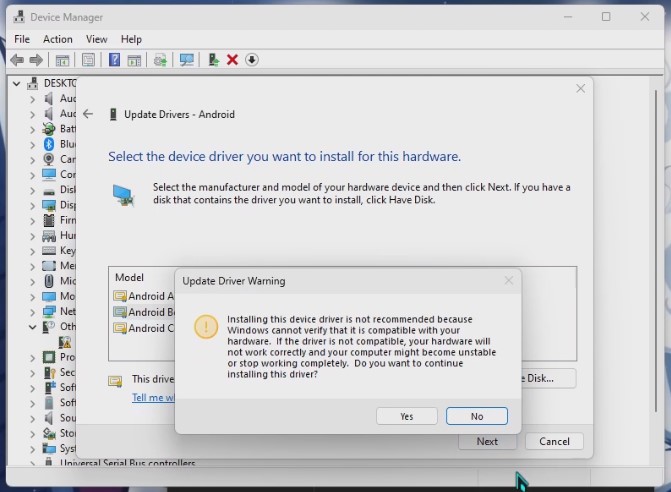This screenshot has width=671, height=492.
Task: Open the Action menu
Action: coord(57,39)
